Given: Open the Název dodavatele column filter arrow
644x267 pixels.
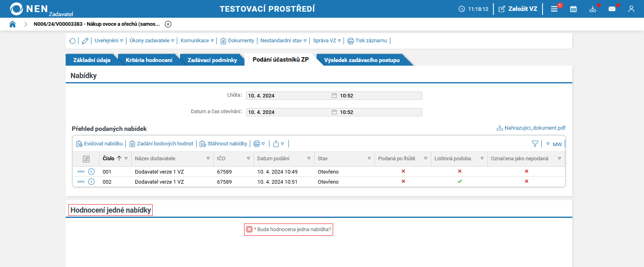Looking at the screenshot, I should pos(208,158).
